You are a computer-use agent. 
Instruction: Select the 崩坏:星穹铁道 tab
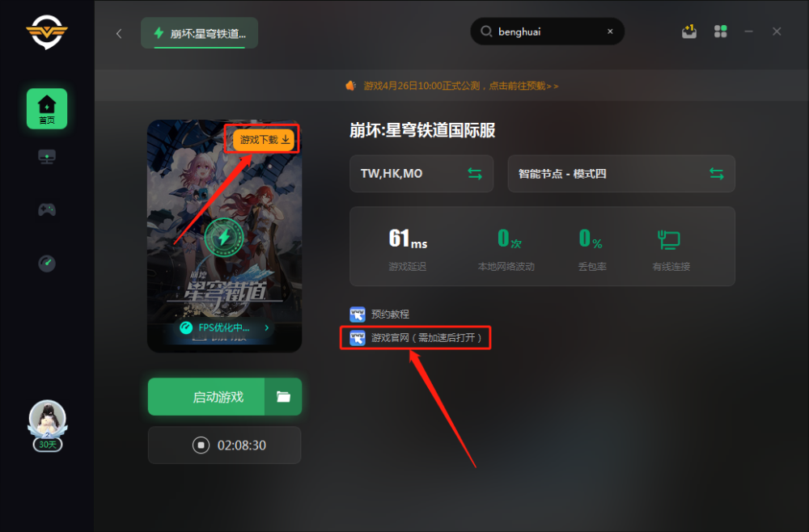point(200,33)
